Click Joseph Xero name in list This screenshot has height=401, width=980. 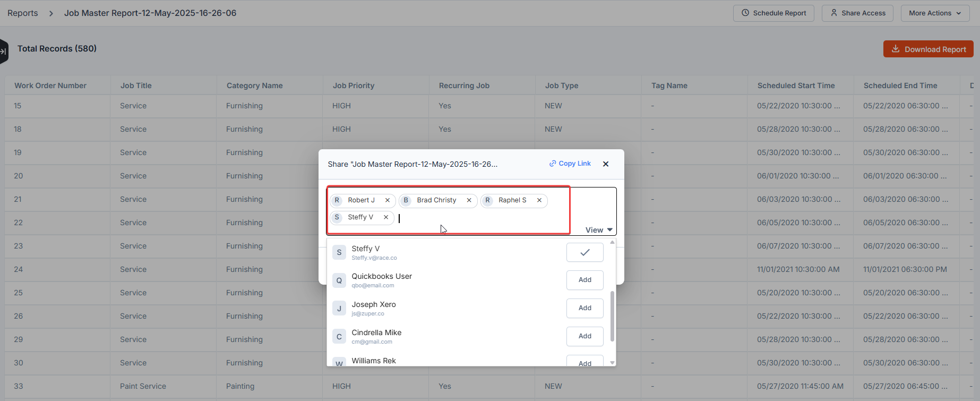[x=374, y=304]
